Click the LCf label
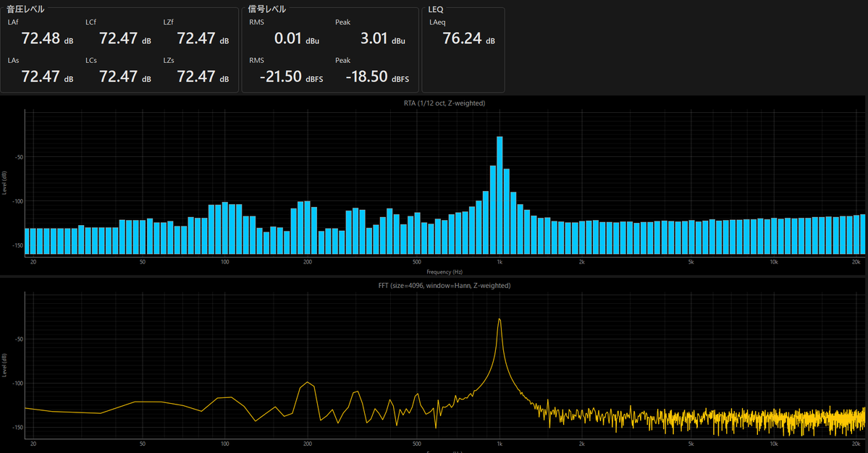This screenshot has width=868, height=453. click(90, 22)
